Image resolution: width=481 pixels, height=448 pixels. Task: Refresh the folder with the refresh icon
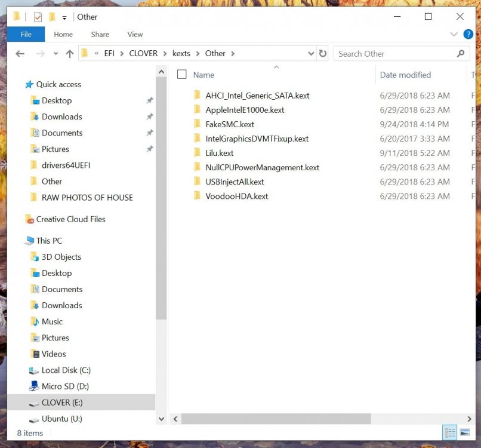(323, 53)
